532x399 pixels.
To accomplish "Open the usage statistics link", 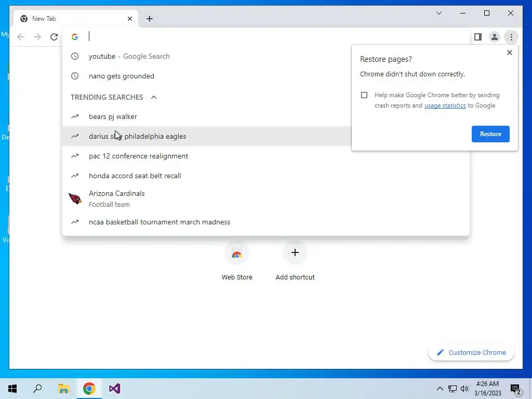I will [445, 105].
